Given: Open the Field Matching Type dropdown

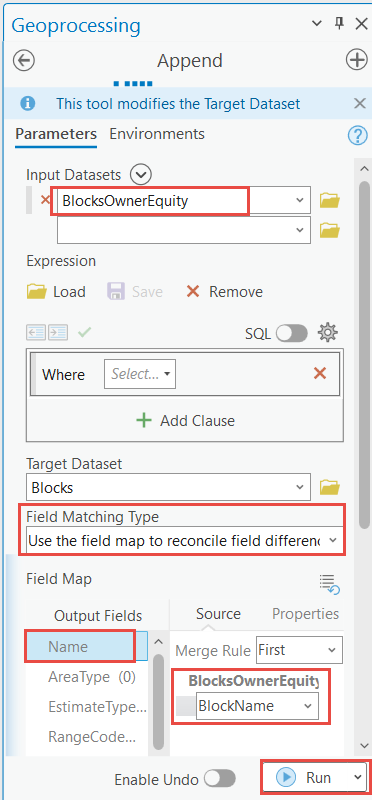Looking at the screenshot, I should 184,540.
